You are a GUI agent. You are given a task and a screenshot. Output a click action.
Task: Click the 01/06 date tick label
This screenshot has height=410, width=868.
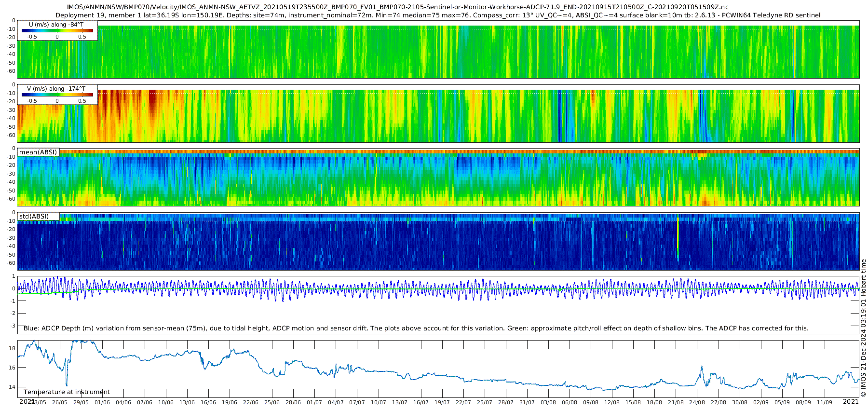click(102, 402)
